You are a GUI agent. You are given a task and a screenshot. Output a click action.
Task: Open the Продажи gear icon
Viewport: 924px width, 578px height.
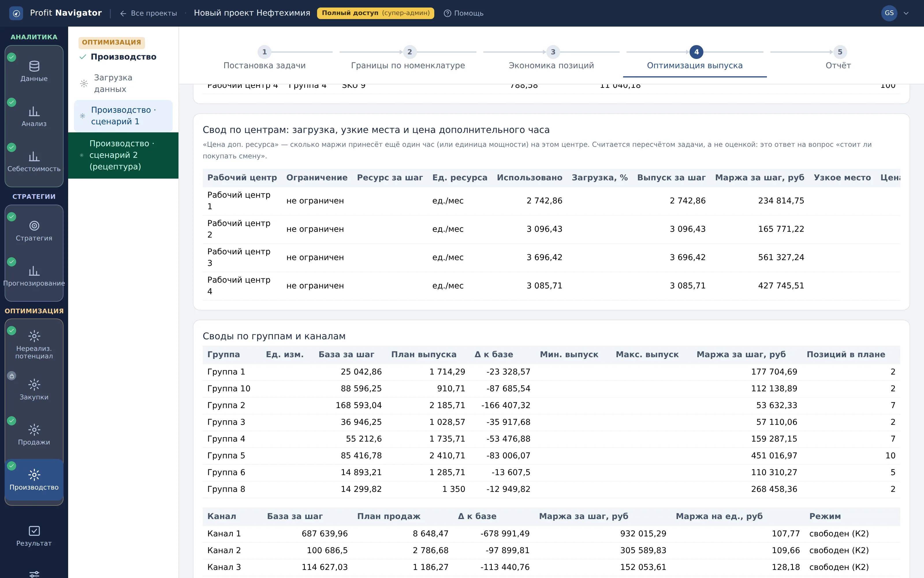click(34, 430)
